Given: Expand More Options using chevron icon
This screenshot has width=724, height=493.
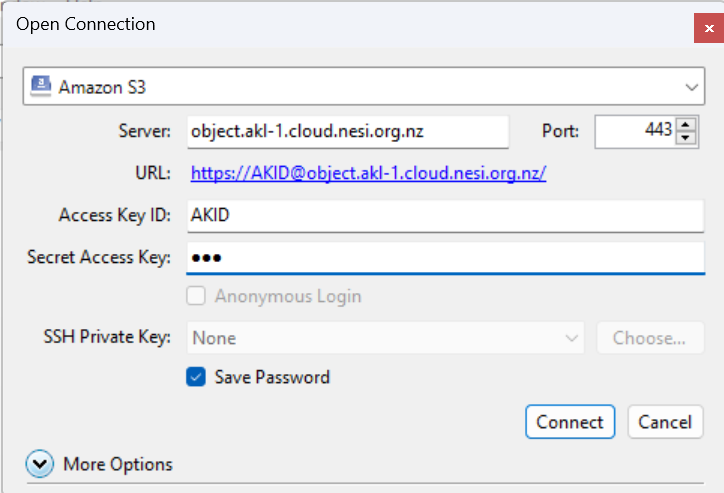Looking at the screenshot, I should click(40, 464).
